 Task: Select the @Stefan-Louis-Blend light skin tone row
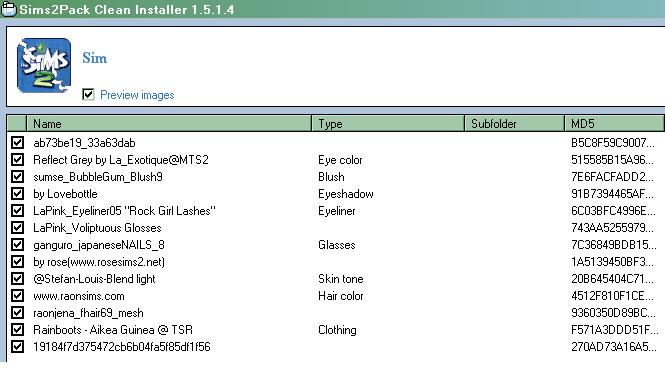tap(336, 279)
